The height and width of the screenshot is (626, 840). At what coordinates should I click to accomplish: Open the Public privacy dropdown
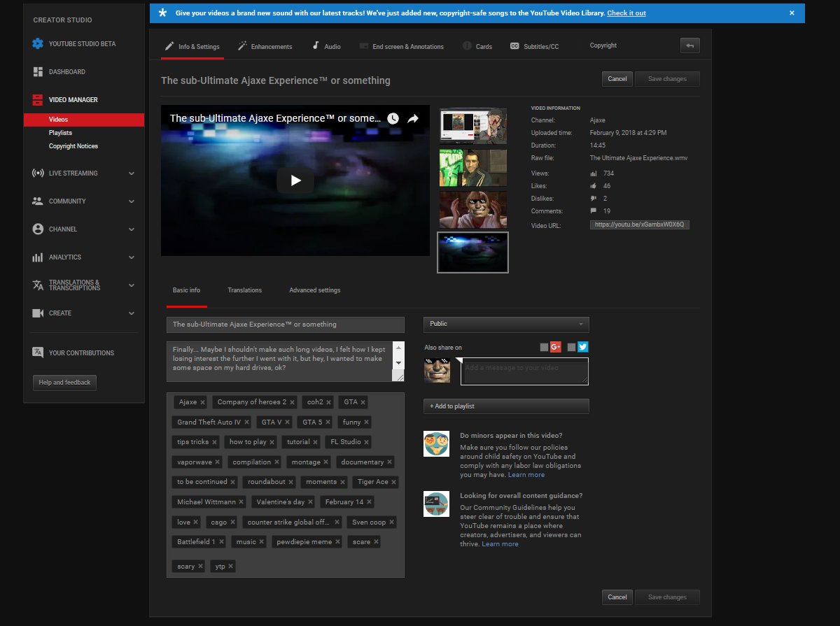pyautogui.click(x=506, y=324)
